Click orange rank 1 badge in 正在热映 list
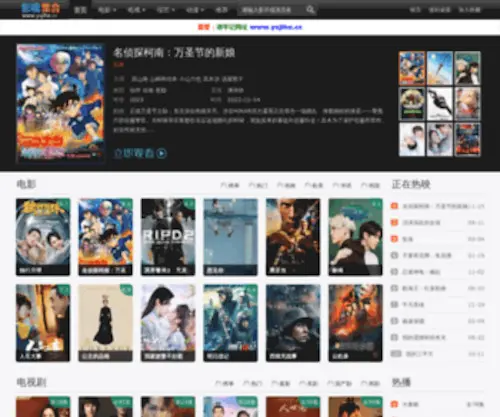Image resolution: width=500 pixels, height=417 pixels. [394, 206]
